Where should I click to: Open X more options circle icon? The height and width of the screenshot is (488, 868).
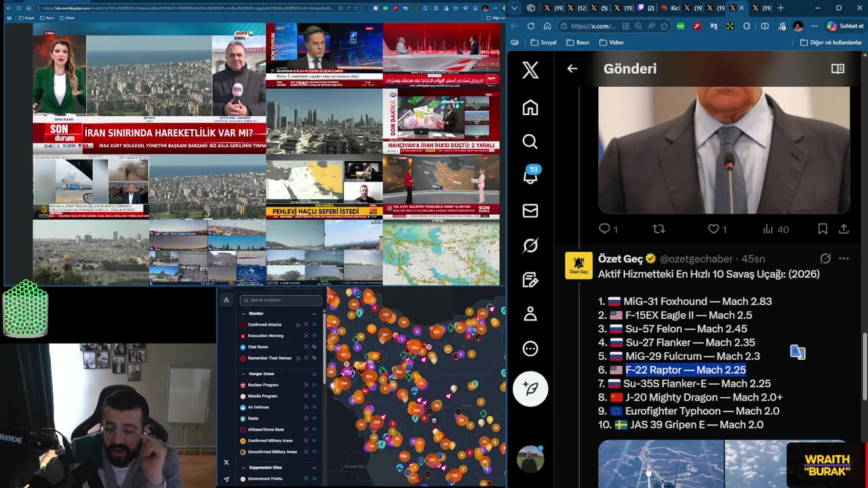(530, 348)
